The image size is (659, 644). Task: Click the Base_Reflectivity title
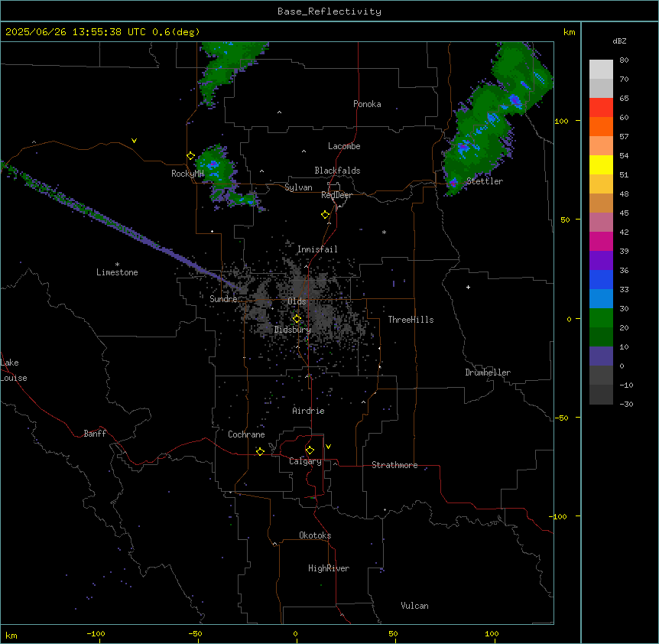pos(329,11)
